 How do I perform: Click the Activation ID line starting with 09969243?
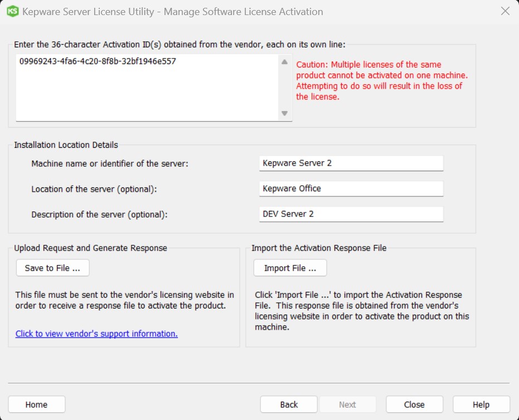(98, 61)
